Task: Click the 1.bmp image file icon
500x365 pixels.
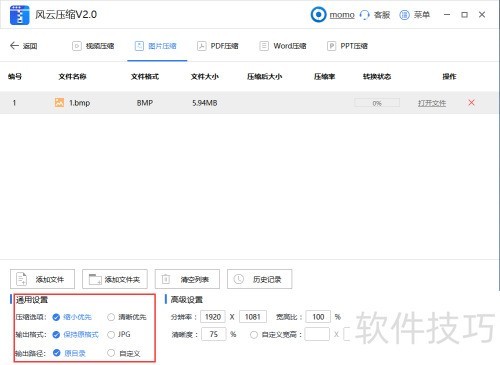Action: point(59,103)
